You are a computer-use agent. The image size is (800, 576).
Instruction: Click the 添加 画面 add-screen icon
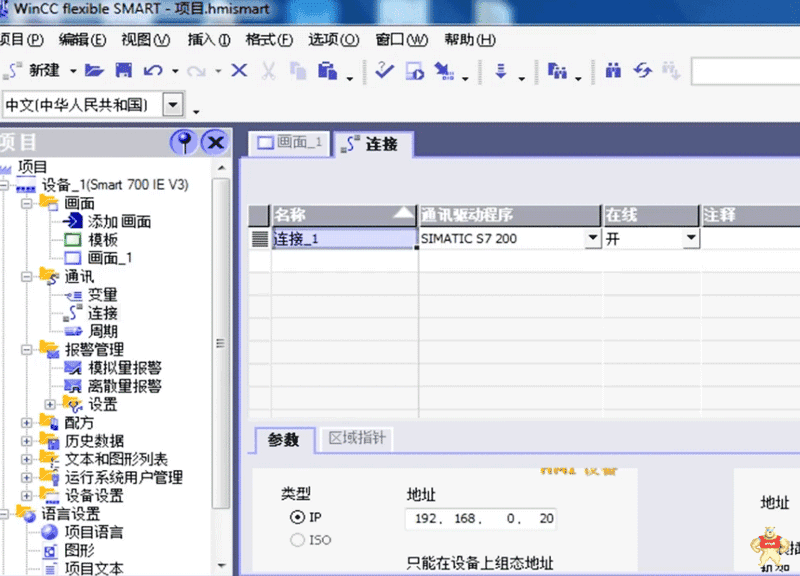[72, 221]
